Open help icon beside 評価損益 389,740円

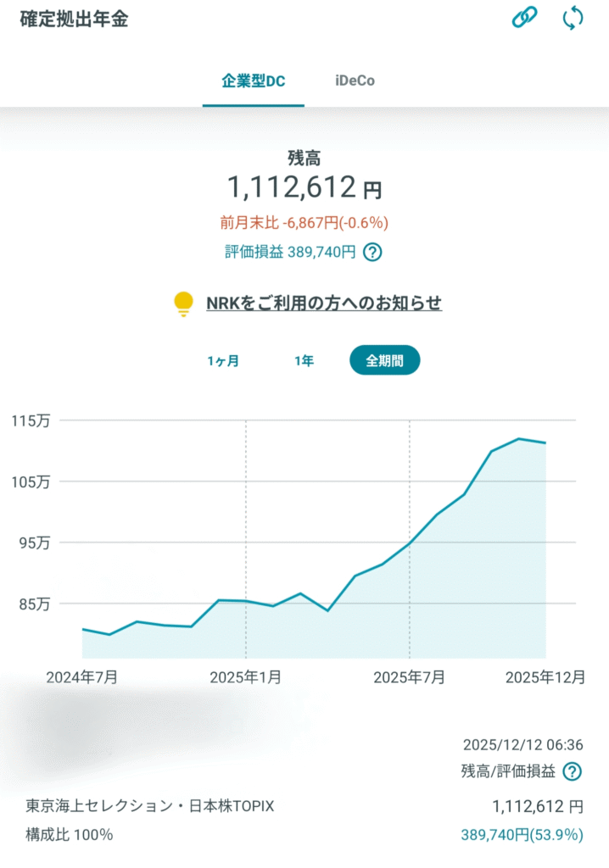[x=372, y=252]
